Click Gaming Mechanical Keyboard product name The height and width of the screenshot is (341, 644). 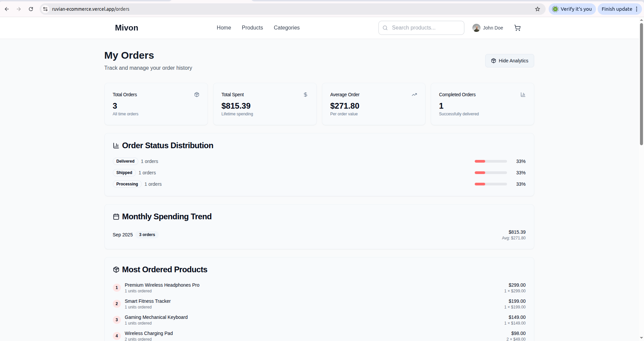click(x=156, y=317)
